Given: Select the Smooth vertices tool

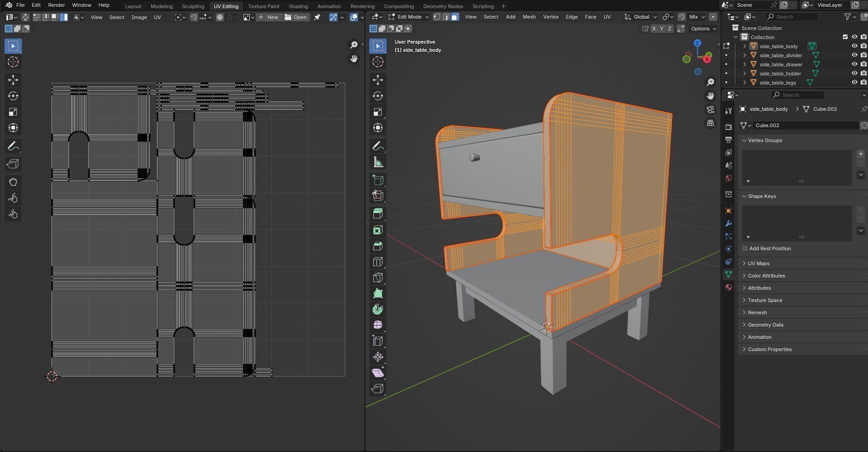Looking at the screenshot, I should pyautogui.click(x=378, y=325).
